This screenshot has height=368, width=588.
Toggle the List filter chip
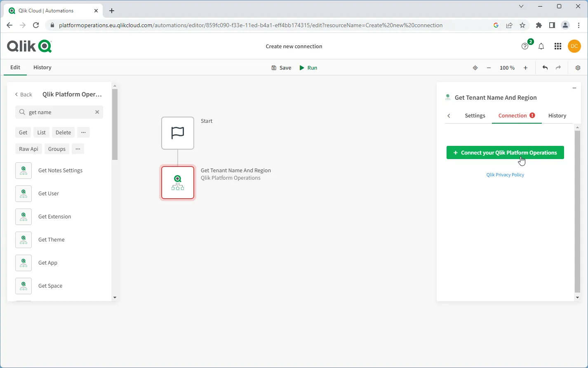click(x=41, y=132)
